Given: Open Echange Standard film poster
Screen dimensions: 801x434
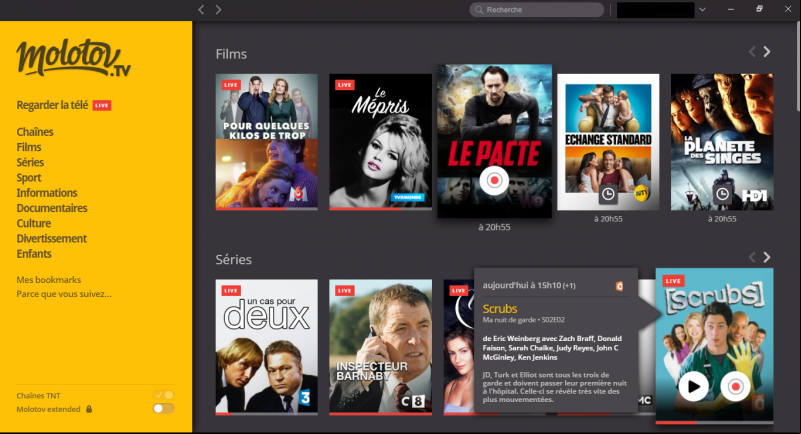Looking at the screenshot, I should tap(608, 142).
